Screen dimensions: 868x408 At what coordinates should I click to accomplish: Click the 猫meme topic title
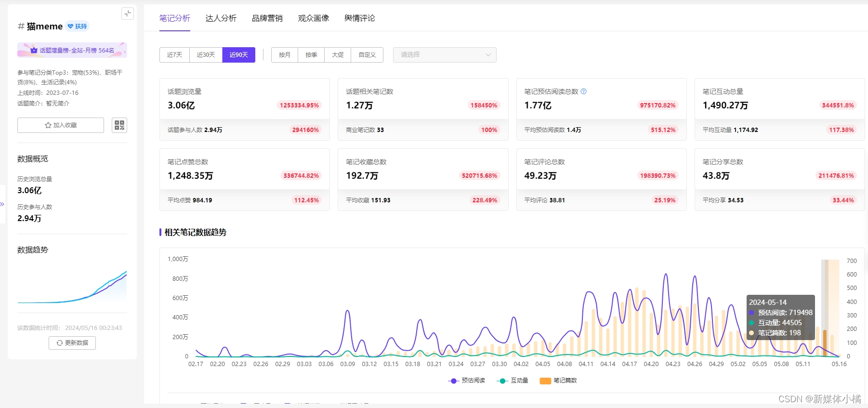(45, 26)
